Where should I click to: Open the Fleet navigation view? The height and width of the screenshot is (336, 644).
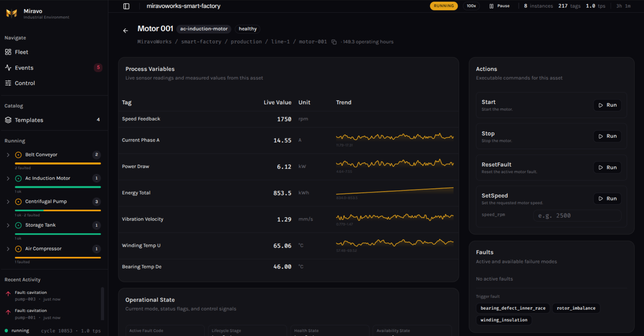point(21,52)
